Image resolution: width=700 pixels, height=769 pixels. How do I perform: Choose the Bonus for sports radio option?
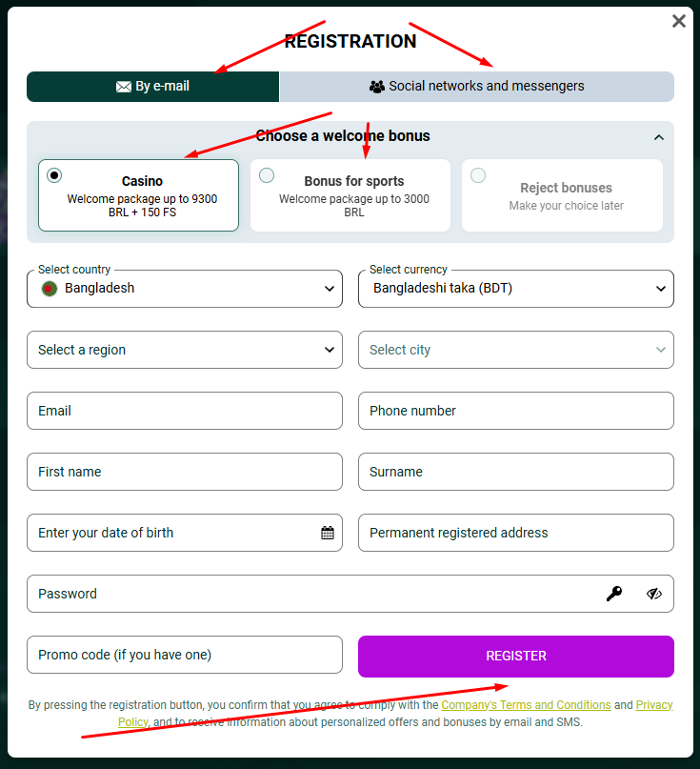click(267, 175)
